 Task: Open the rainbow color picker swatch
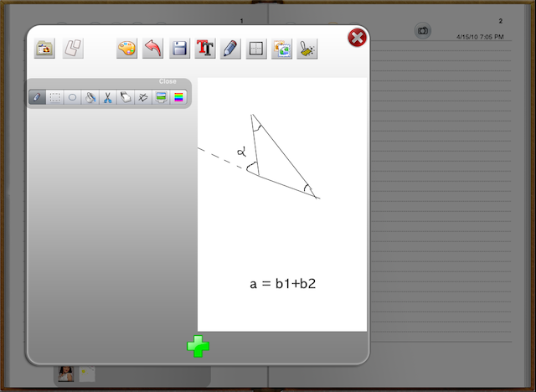pyautogui.click(x=178, y=97)
